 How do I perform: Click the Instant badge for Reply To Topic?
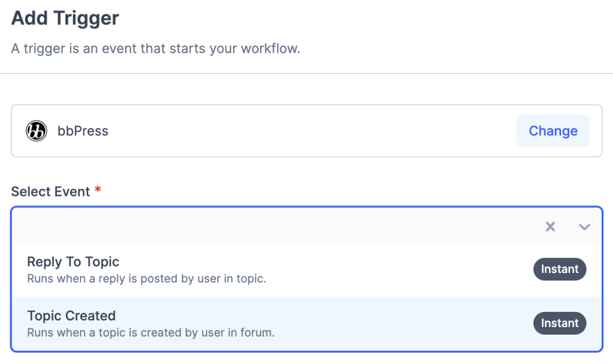tap(559, 269)
